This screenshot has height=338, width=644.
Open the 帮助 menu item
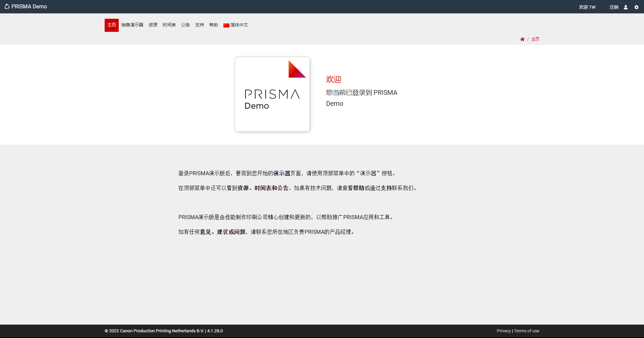214,25
